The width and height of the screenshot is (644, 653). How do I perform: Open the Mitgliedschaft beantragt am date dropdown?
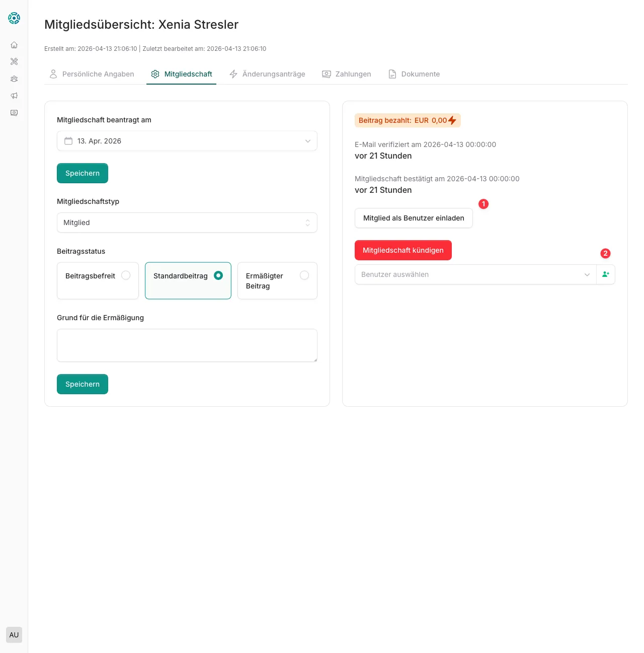coord(187,141)
